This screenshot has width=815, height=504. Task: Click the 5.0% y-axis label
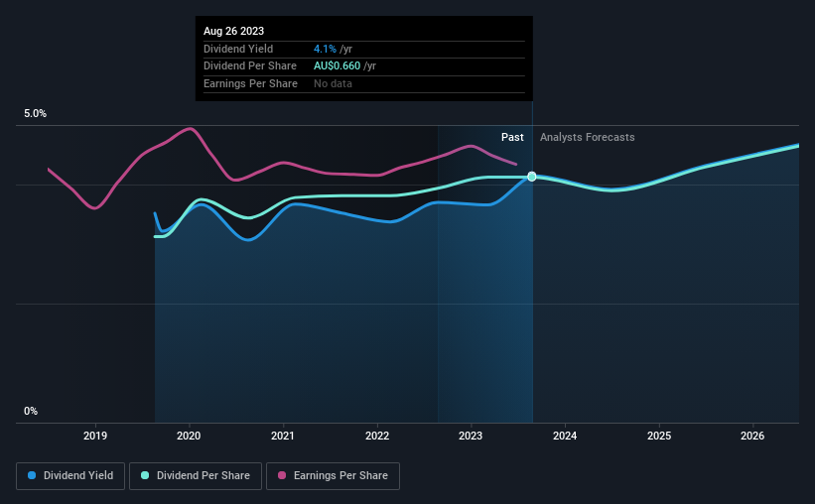[36, 113]
